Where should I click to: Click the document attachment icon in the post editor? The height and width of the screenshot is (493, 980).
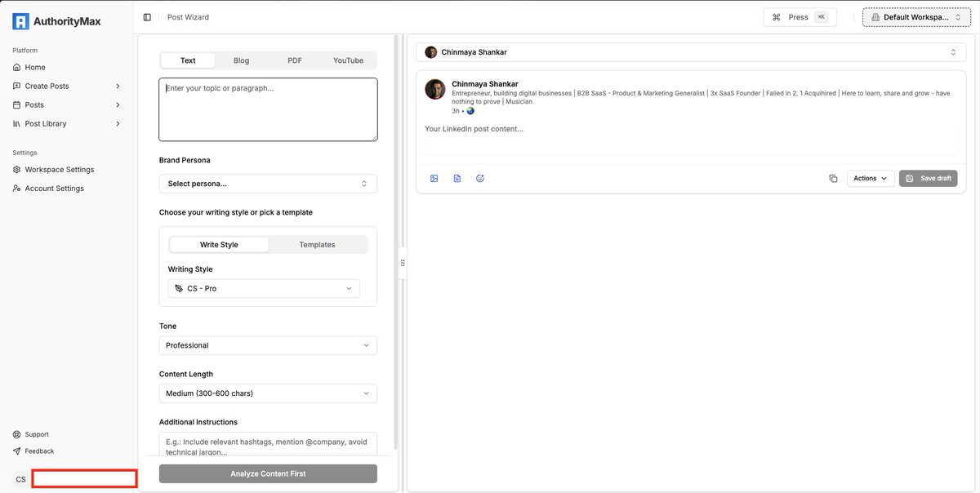pos(457,178)
